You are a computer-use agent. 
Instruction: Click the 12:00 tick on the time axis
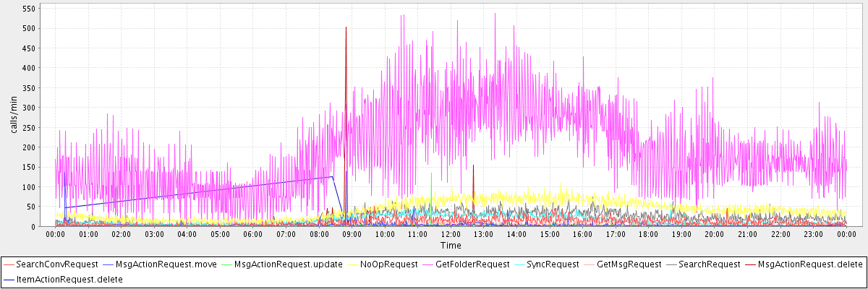click(451, 234)
